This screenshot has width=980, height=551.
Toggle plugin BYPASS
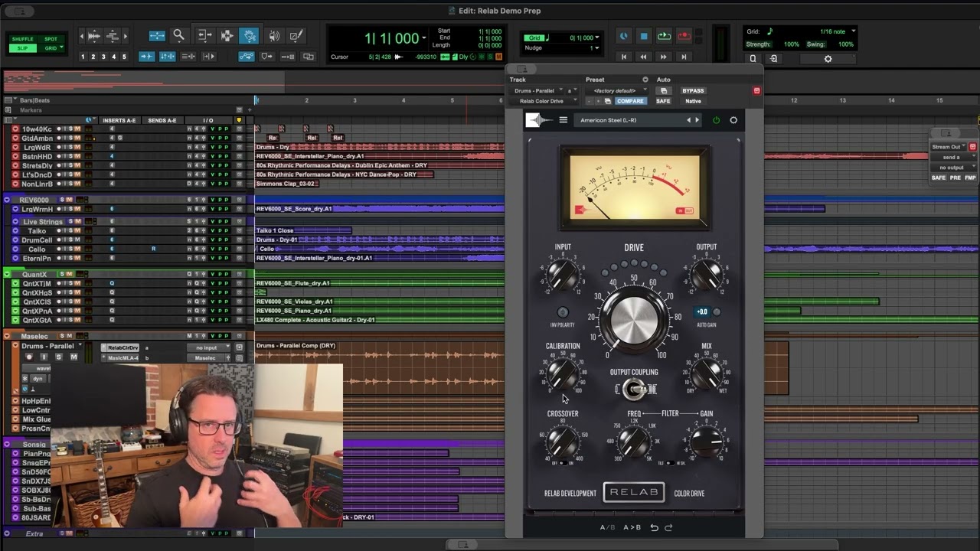click(x=693, y=91)
